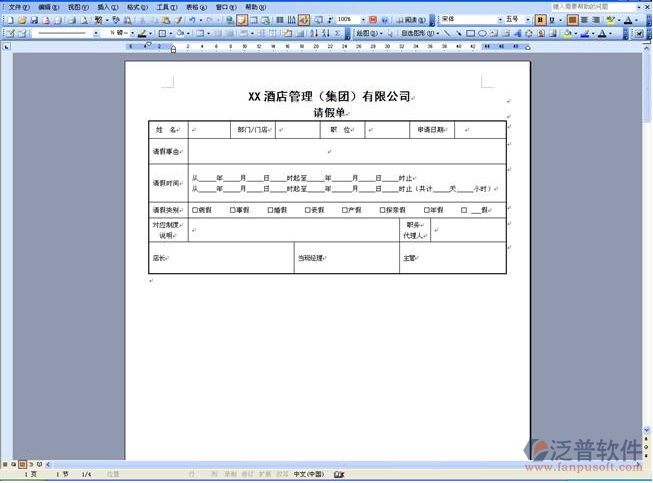653x483 pixels.
Task: Expand the ½ 磅 line weight dropdown
Action: pos(132,33)
